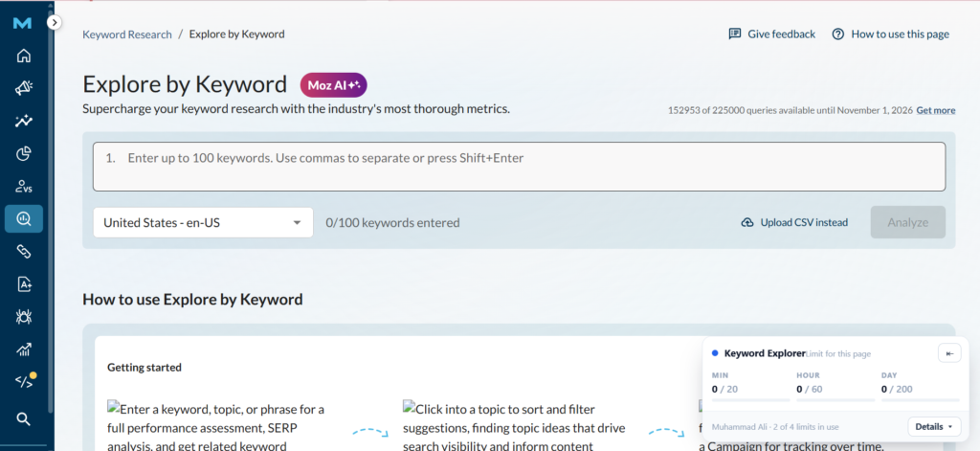Viewport: 980px width, 451px height.
Task: Click the Moz AI badge
Action: click(x=334, y=85)
